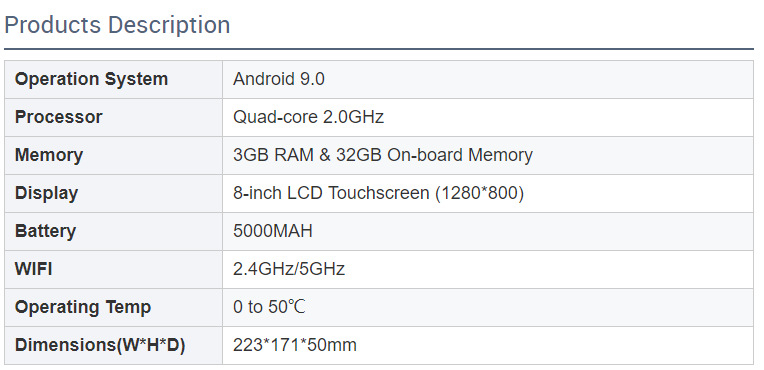Click the Products Description heading
The height and width of the screenshot is (370, 764).
[117, 25]
